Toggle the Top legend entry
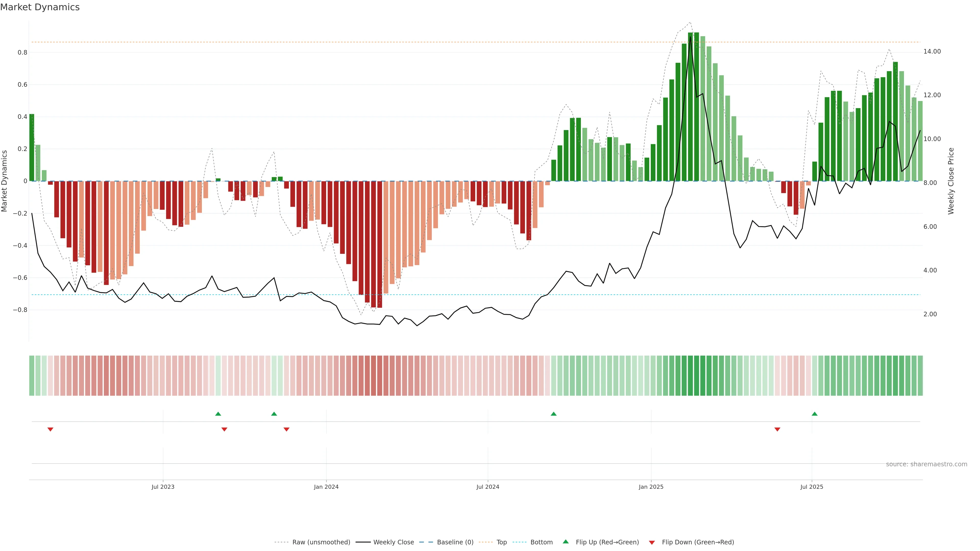The height and width of the screenshot is (551, 980). point(501,542)
